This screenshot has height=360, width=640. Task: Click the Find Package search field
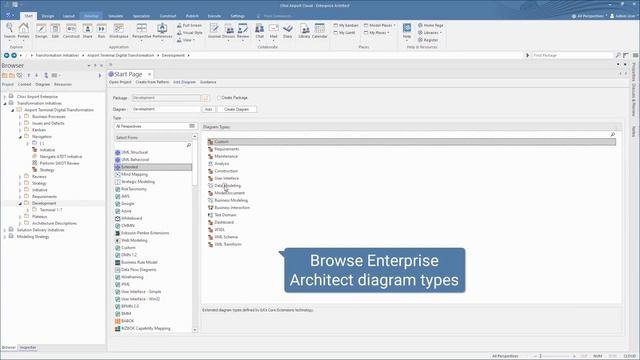pyautogui.click(x=573, y=55)
